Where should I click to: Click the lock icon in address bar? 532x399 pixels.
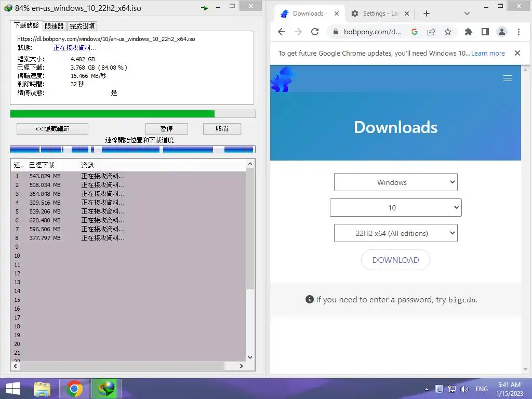point(336,32)
